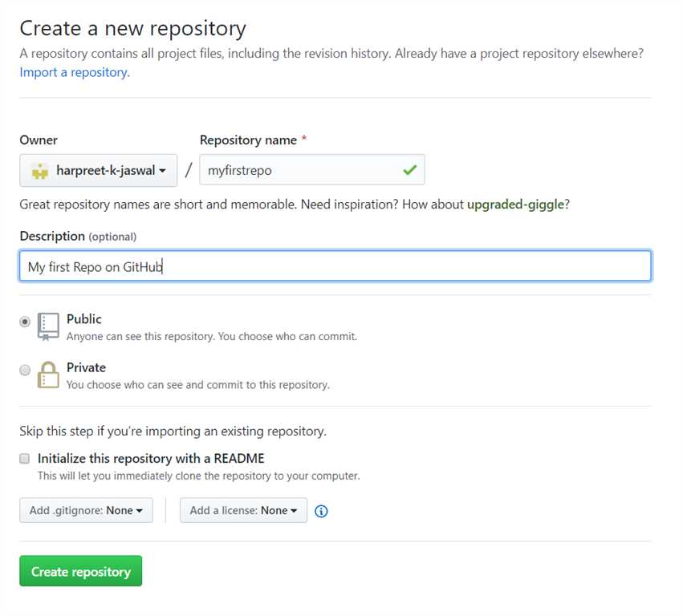The height and width of the screenshot is (616, 683).
Task: Click inside the Description text field
Action: 335,265
